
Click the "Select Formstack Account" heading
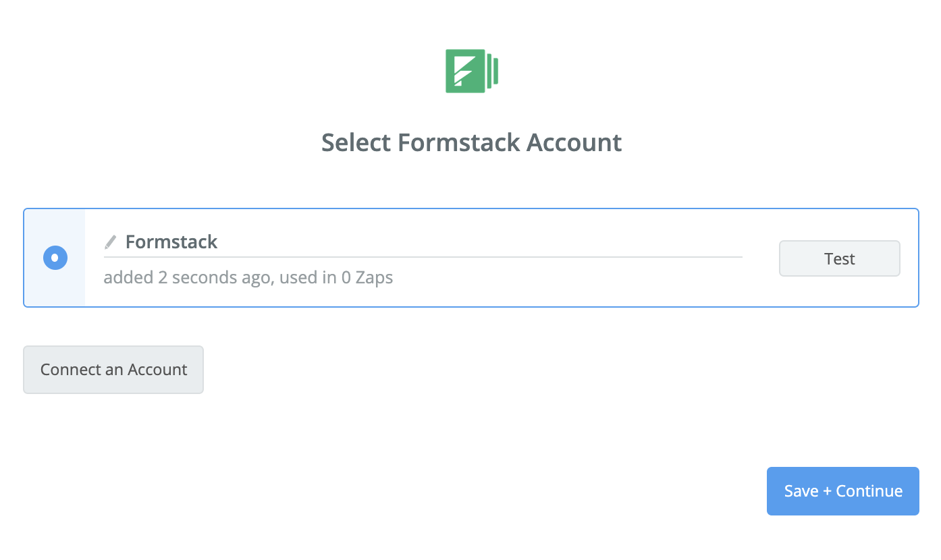(471, 143)
